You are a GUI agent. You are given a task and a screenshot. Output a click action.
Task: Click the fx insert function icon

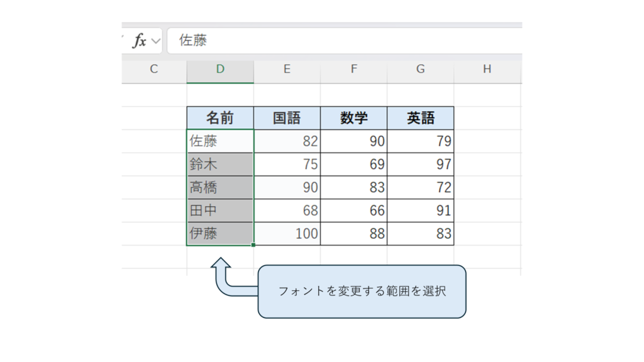pyautogui.click(x=140, y=41)
